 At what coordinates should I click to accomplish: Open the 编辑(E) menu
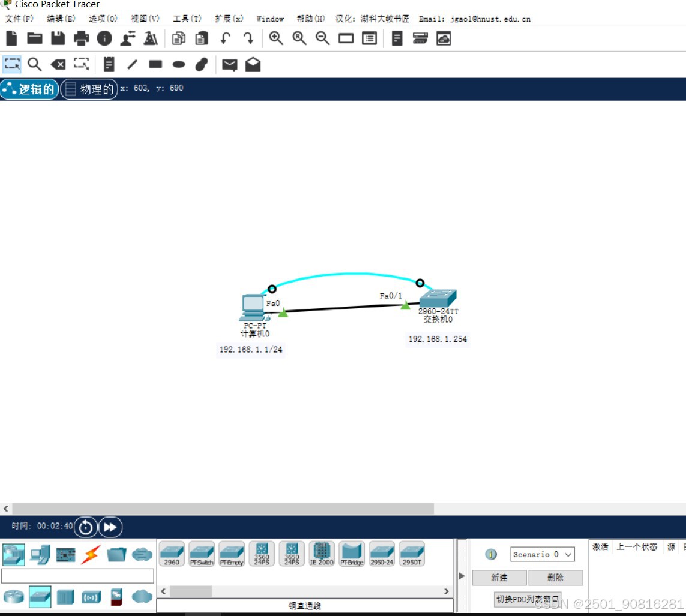(61, 19)
